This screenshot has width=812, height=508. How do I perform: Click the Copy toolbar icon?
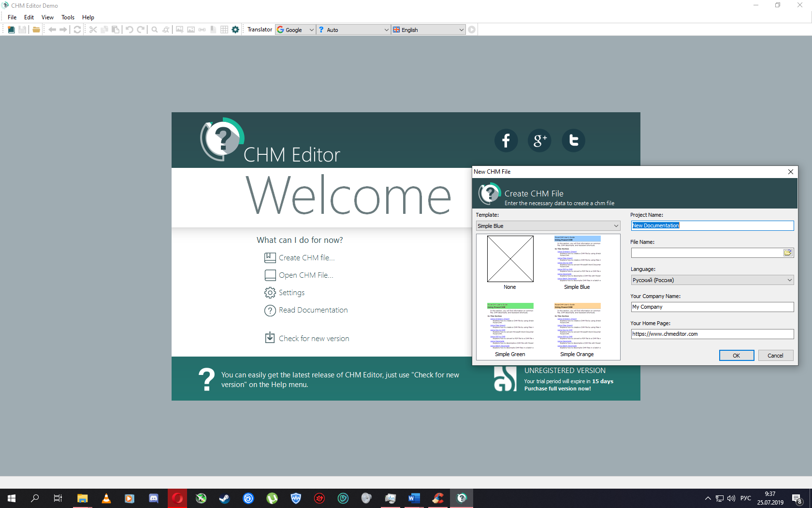104,30
